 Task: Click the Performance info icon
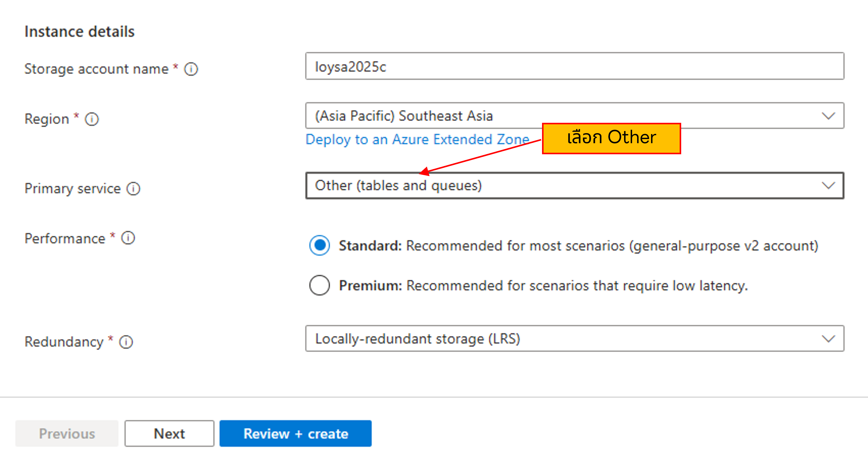[128, 238]
